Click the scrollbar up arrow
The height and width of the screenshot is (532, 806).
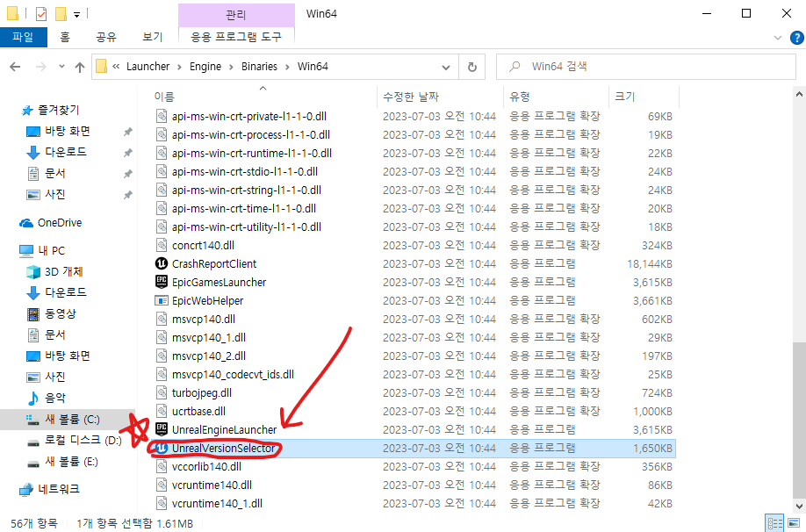(799, 95)
